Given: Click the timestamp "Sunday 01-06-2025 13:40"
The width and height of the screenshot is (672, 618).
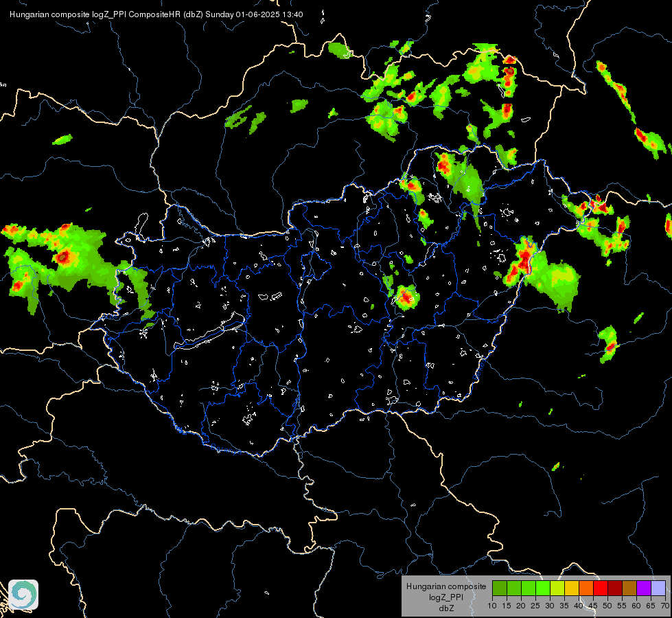Looking at the screenshot, I should (254, 14).
